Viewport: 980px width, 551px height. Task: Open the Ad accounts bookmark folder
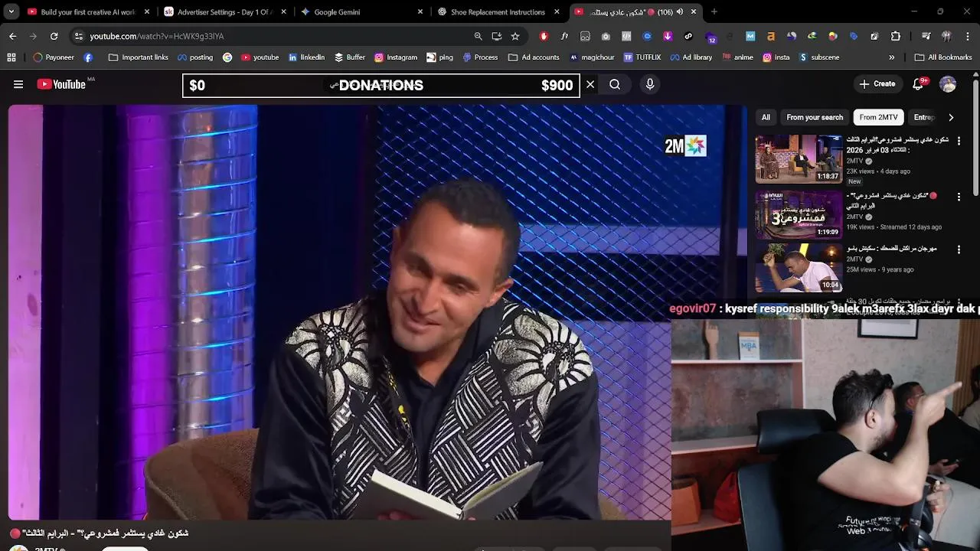(534, 57)
